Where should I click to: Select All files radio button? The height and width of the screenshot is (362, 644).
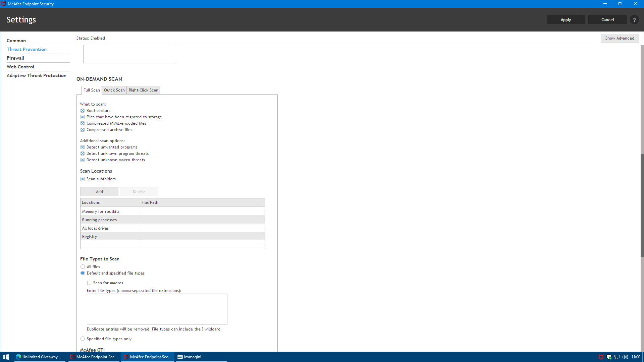click(x=83, y=267)
